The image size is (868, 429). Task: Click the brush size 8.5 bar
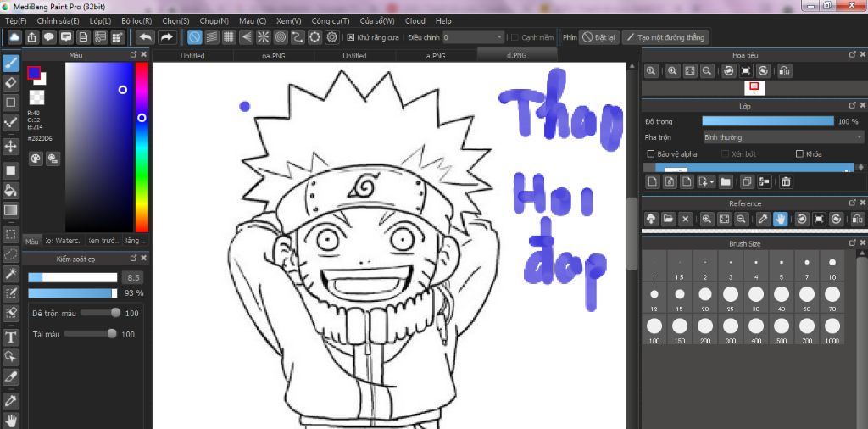point(73,277)
